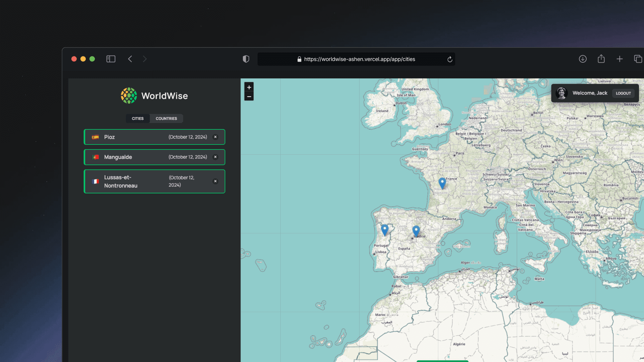The width and height of the screenshot is (644, 362).
Task: Show the tab overview icon
Action: (x=638, y=59)
